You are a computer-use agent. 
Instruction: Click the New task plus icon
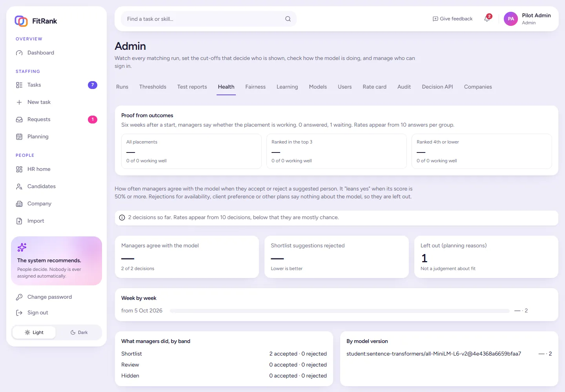click(x=19, y=102)
